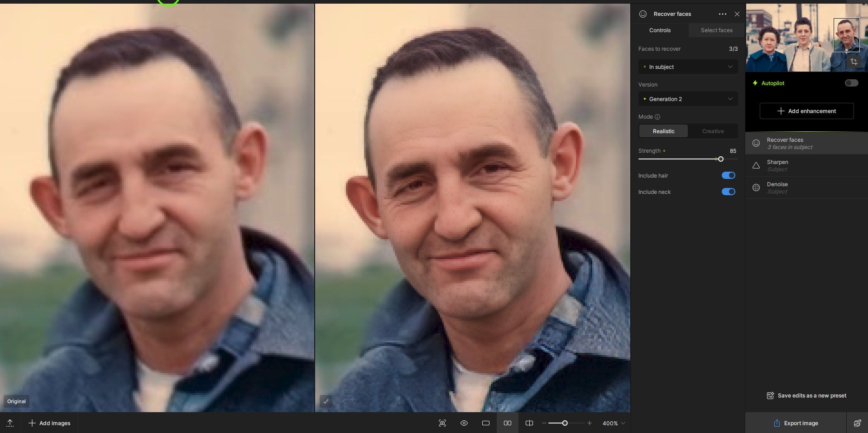Click the Add enhancement button
This screenshot has height=433, width=868.
(806, 111)
